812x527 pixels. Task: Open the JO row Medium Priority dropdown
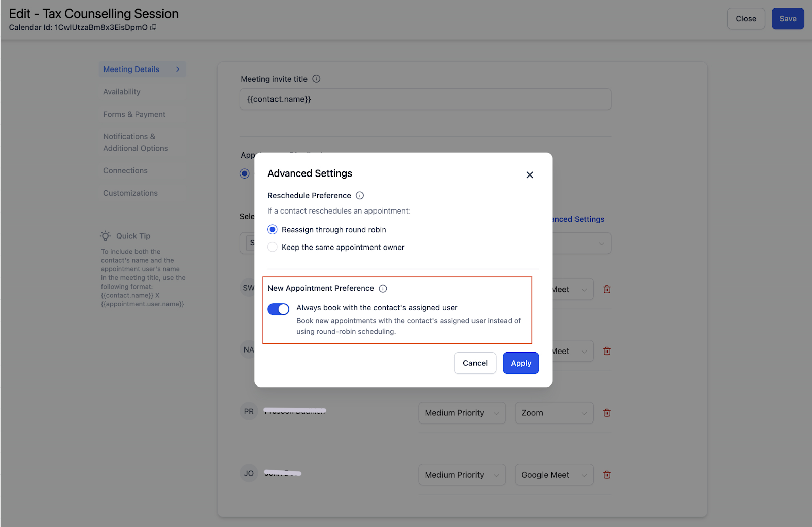coord(462,475)
